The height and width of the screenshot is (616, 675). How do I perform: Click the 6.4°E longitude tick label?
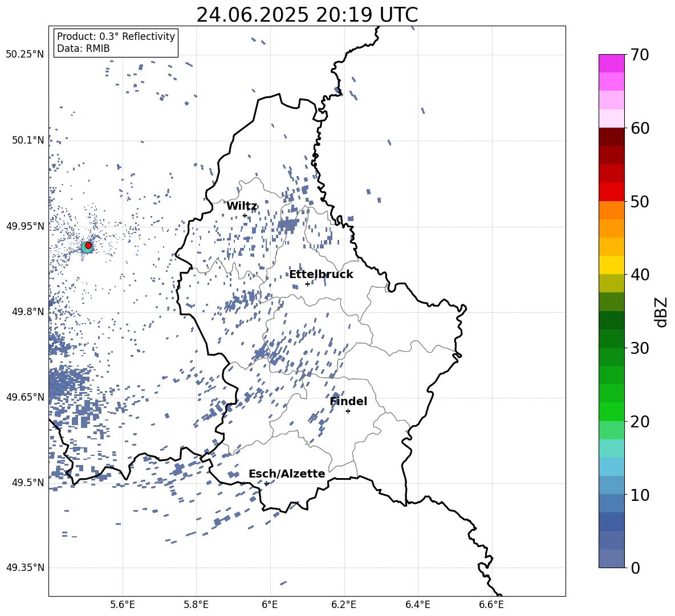coord(417,605)
